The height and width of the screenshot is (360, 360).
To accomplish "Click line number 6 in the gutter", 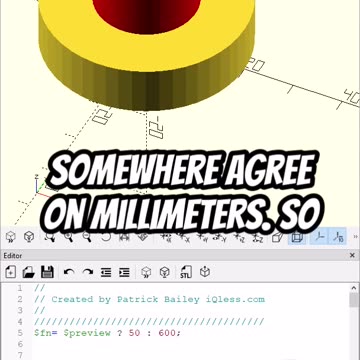I will pos(20,344).
